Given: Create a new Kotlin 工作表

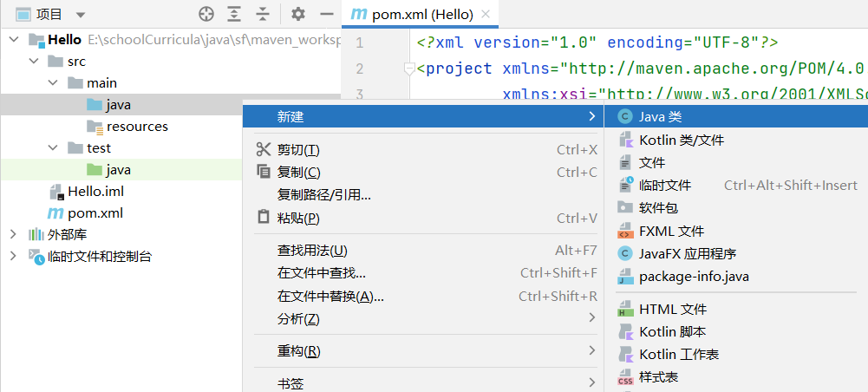Looking at the screenshot, I should pos(736,355).
